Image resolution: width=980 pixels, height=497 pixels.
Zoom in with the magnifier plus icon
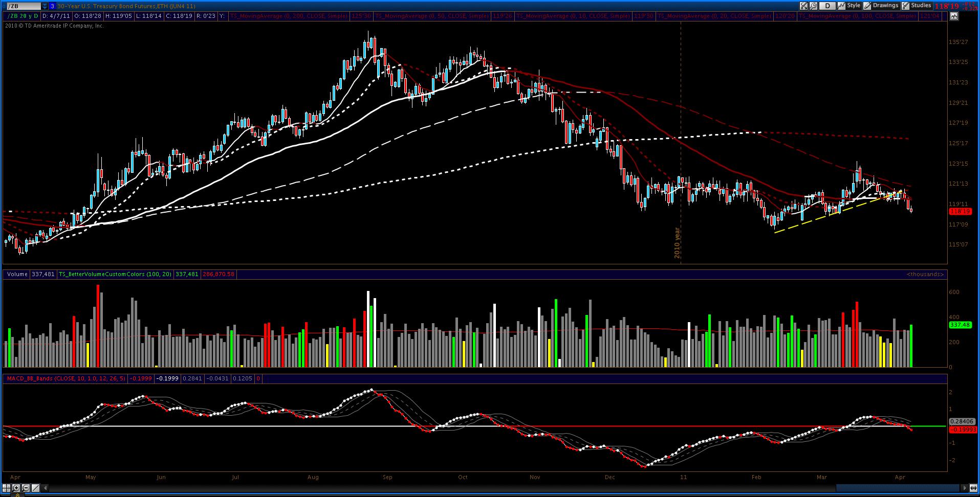16,488
